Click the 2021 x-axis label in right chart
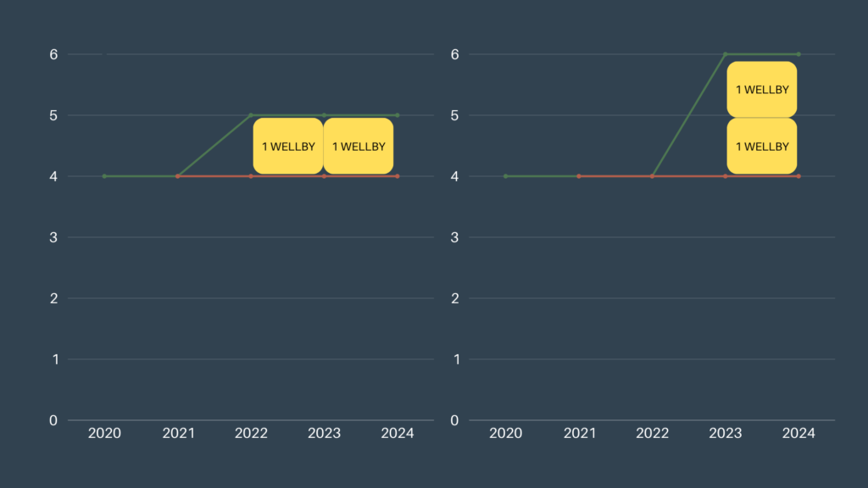The image size is (868, 488). click(x=580, y=433)
